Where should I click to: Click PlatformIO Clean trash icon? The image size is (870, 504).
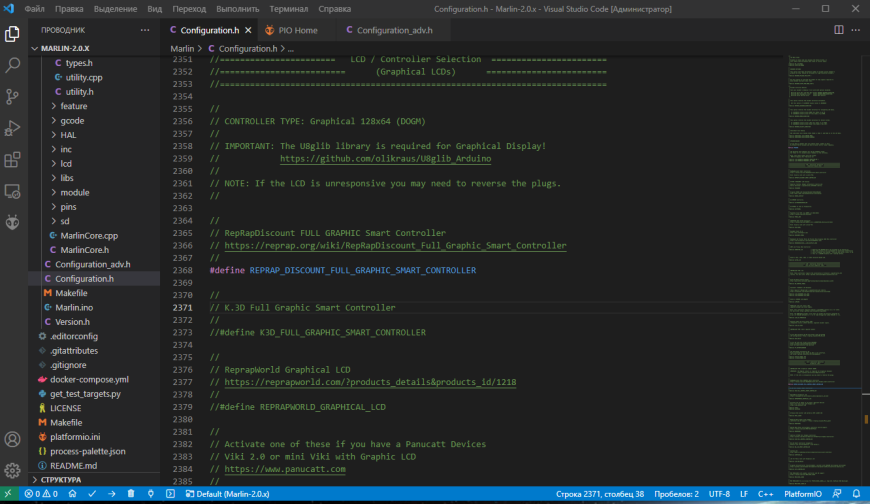(x=131, y=493)
